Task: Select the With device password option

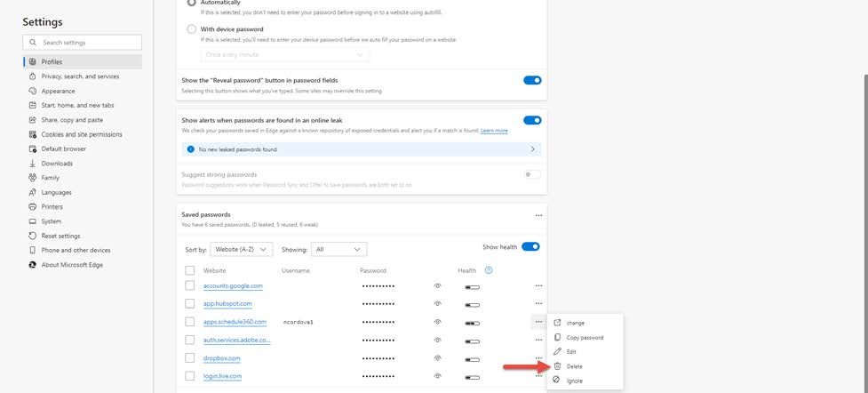Action: 192,29
